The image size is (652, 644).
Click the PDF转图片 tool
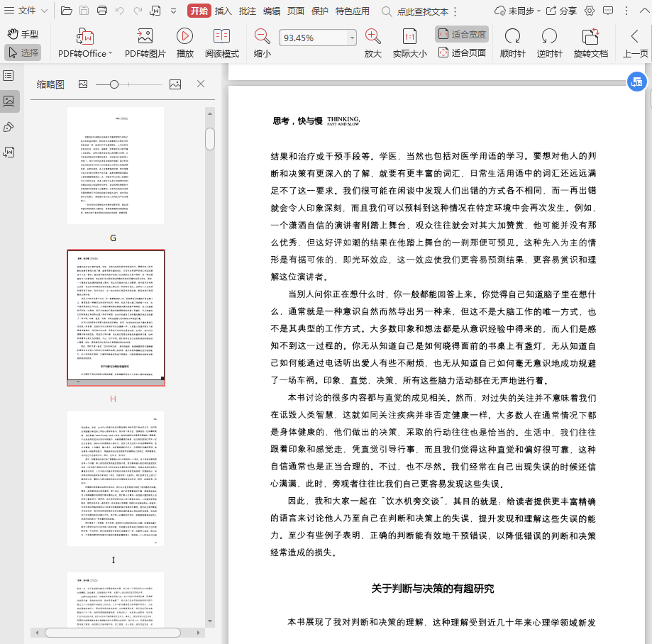tap(145, 43)
